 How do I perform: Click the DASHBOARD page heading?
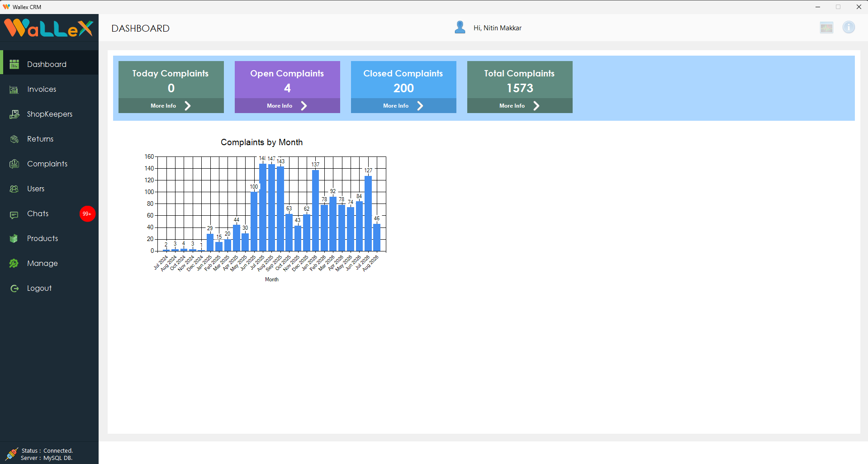point(141,28)
